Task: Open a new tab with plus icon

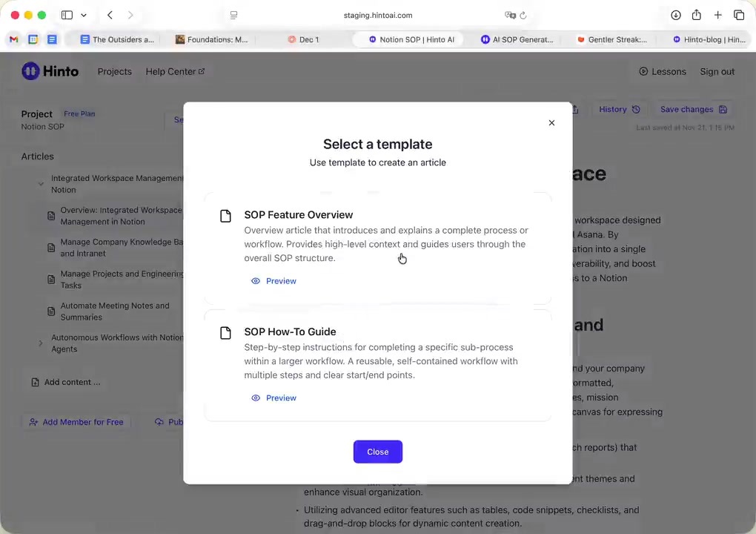Action: coord(717,15)
